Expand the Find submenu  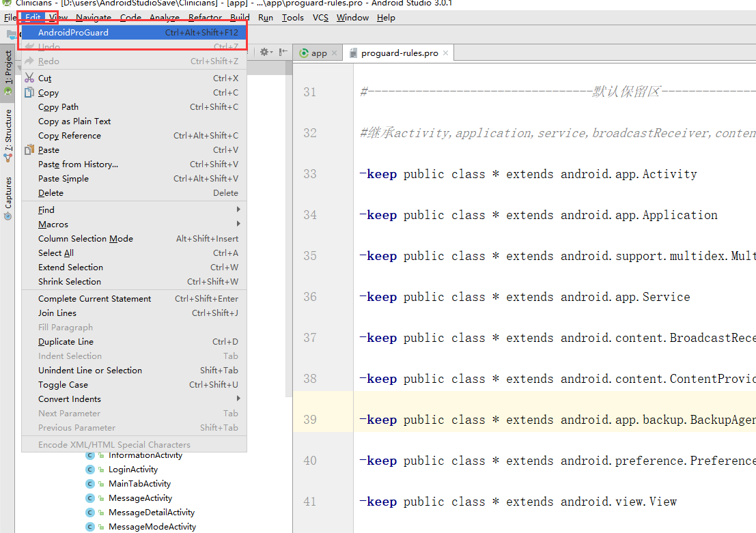tap(134, 210)
